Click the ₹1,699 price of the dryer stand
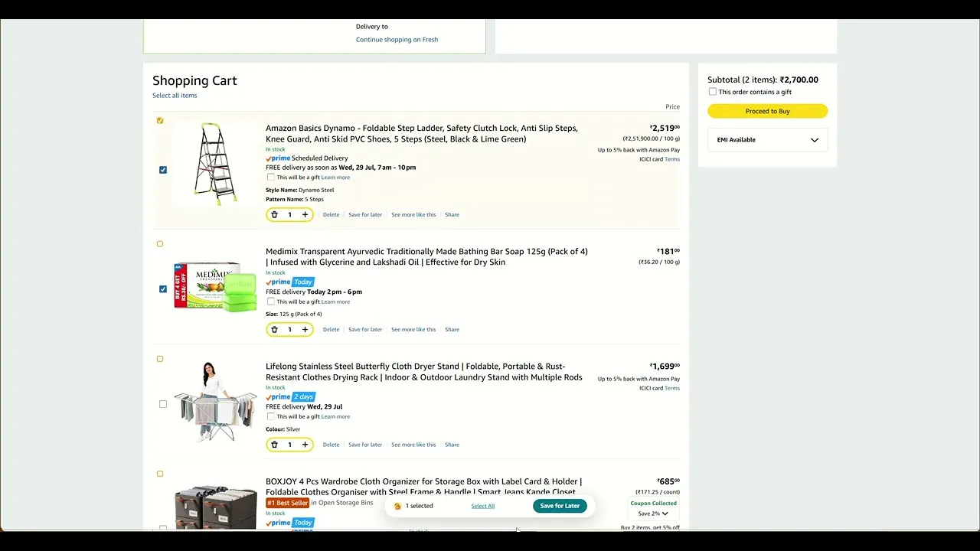This screenshot has height=551, width=980. coord(665,367)
